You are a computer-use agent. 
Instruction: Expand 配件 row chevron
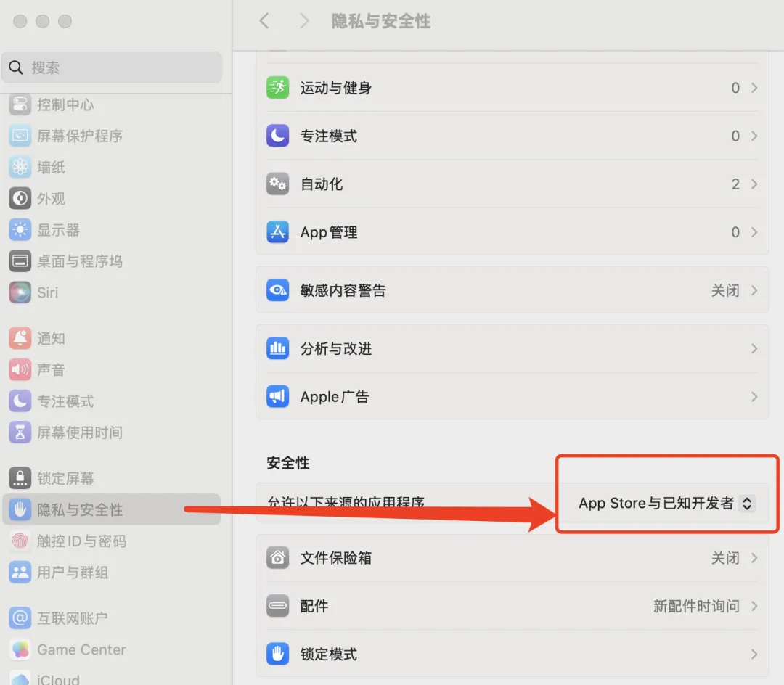coord(754,606)
